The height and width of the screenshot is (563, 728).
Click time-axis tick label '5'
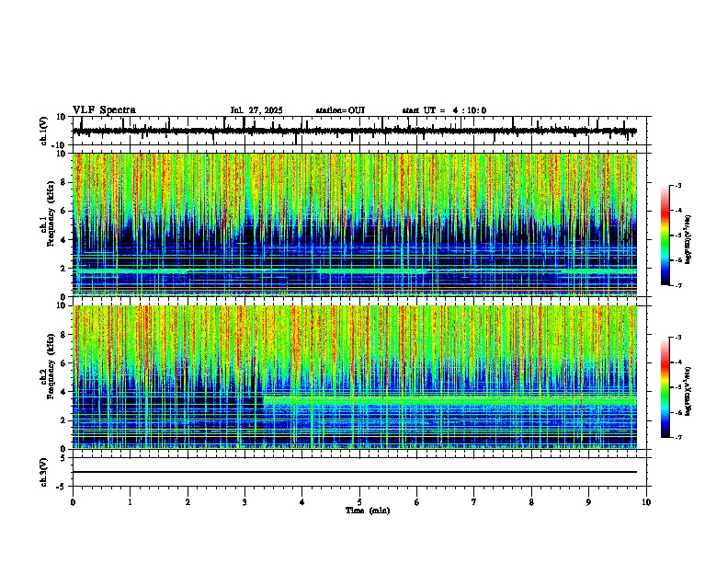pyautogui.click(x=359, y=502)
